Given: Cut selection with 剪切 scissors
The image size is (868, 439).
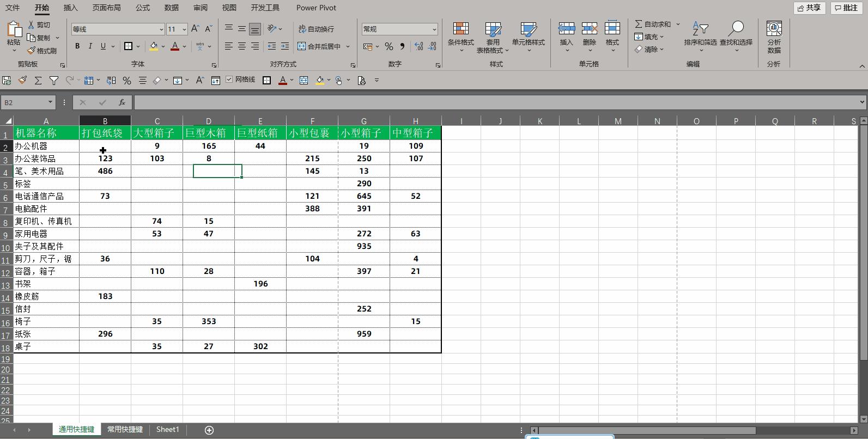Looking at the screenshot, I should coord(39,25).
